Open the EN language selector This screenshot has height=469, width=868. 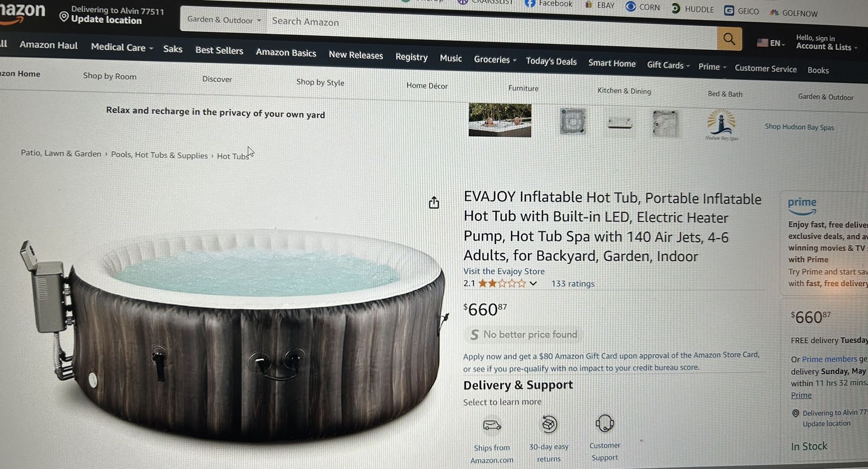coord(771,43)
